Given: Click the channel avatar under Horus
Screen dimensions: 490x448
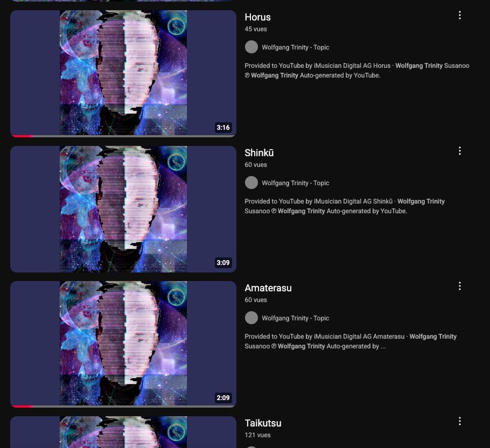Looking at the screenshot, I should tap(251, 47).
